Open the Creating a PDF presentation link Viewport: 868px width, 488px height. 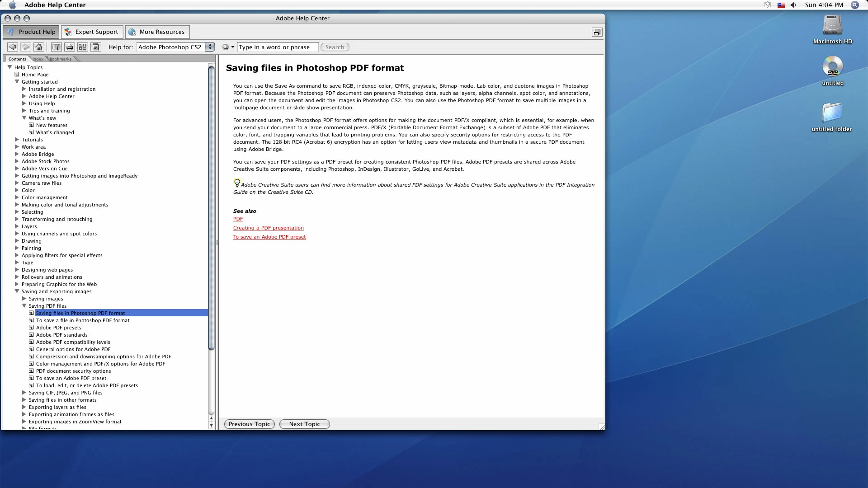point(268,228)
